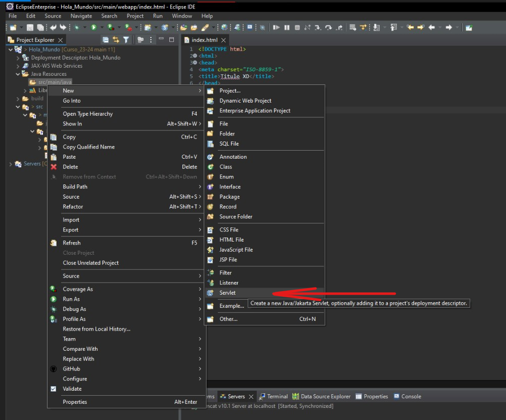Click the red Delete icon in context menu
Image resolution: width=506 pixels, height=420 pixels.
[x=54, y=167]
